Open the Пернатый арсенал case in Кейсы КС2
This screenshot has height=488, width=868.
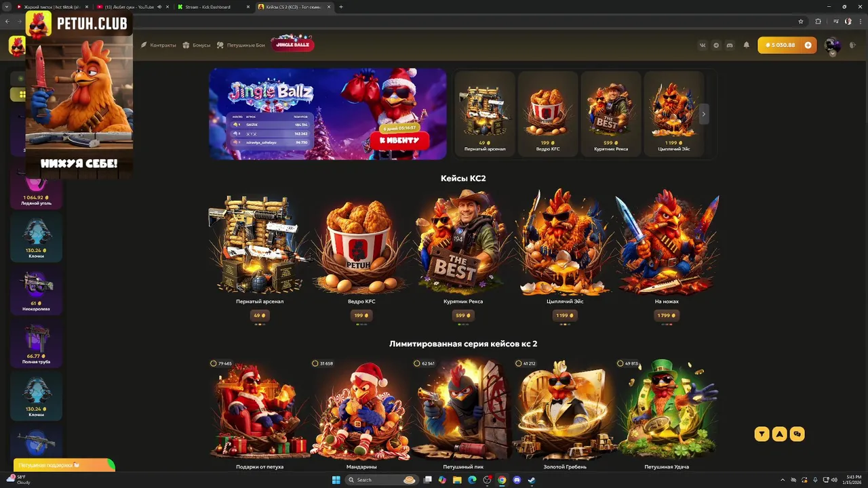tap(260, 245)
